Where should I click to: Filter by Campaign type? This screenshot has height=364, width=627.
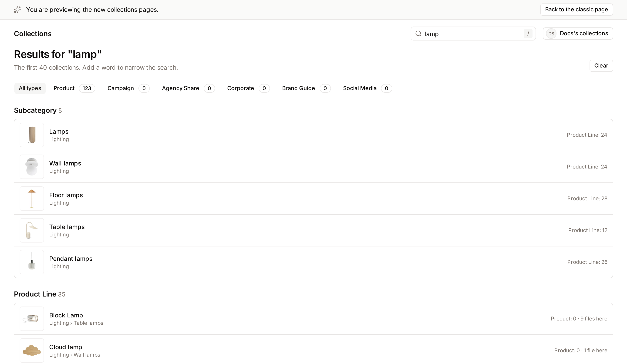click(128, 88)
